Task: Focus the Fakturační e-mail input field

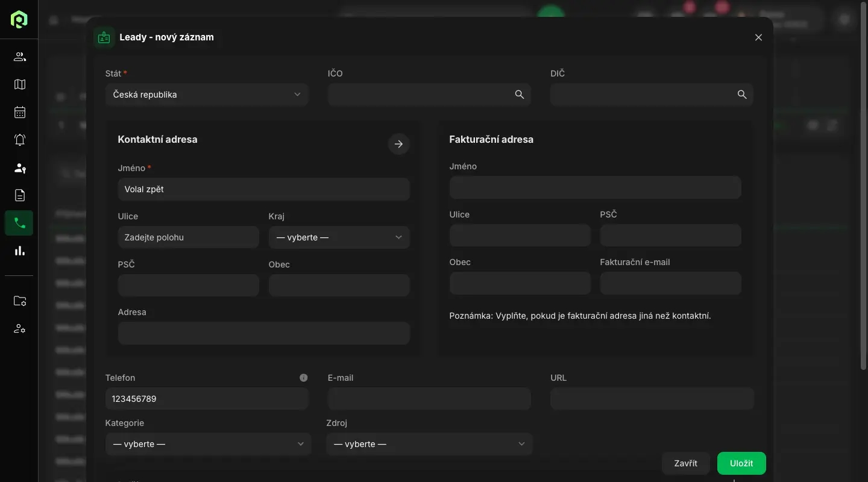Action: (x=670, y=283)
